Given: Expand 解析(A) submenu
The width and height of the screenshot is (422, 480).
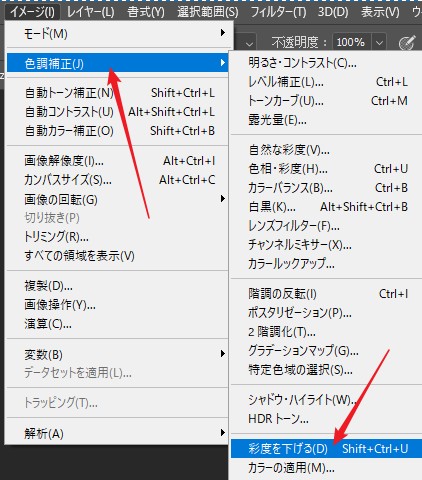Looking at the screenshot, I should click(x=117, y=433).
